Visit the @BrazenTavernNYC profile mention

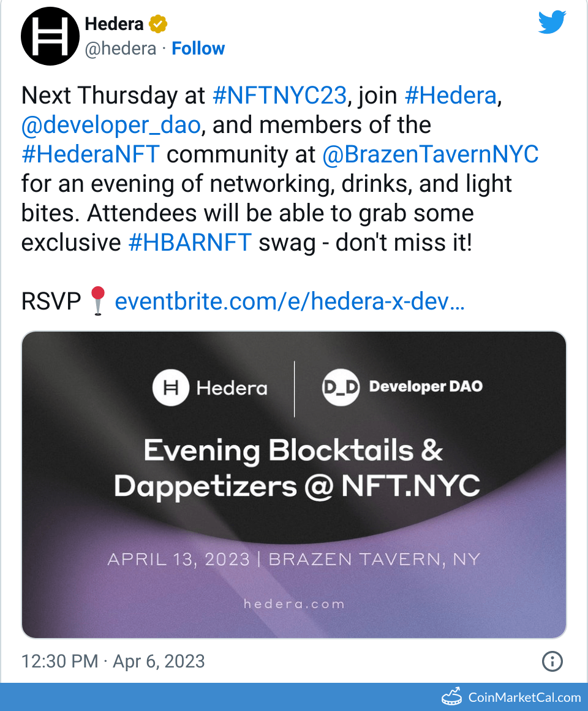coord(430,154)
